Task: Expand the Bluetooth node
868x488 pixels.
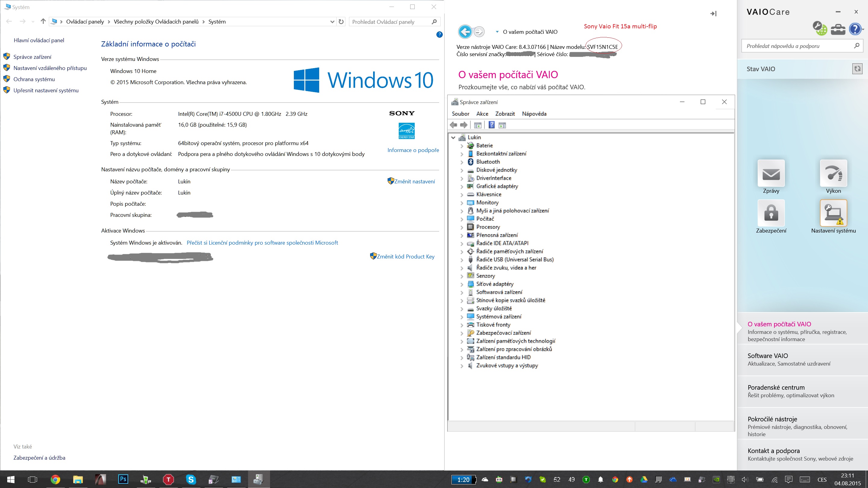Action: pos(462,162)
